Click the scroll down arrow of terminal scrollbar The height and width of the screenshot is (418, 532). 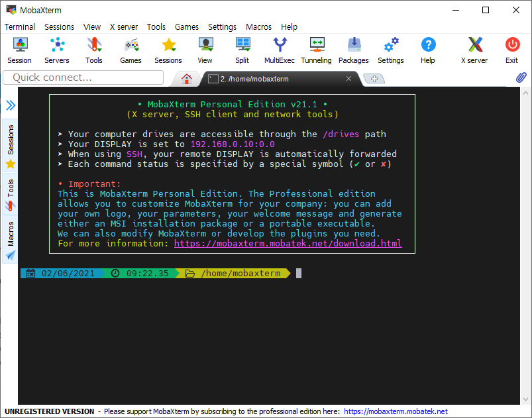point(525,399)
